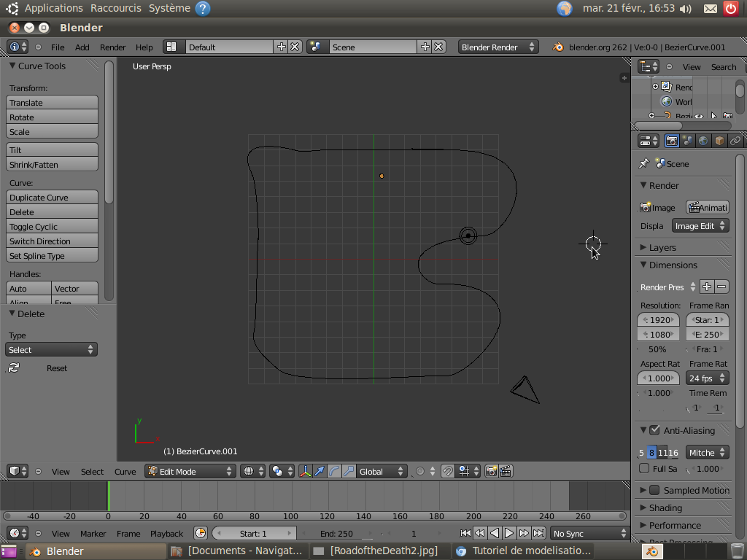Toggle BezierCurve visibility eye in outliner
The height and width of the screenshot is (560, 747).
[699, 116]
